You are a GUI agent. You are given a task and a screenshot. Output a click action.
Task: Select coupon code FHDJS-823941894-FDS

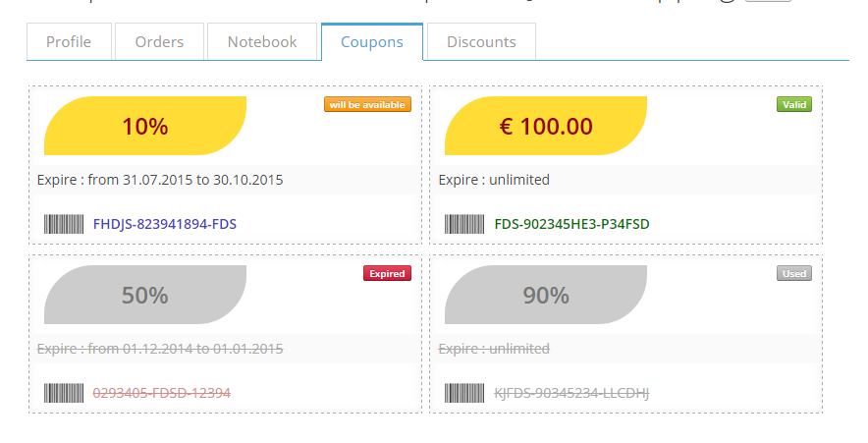[x=165, y=224]
